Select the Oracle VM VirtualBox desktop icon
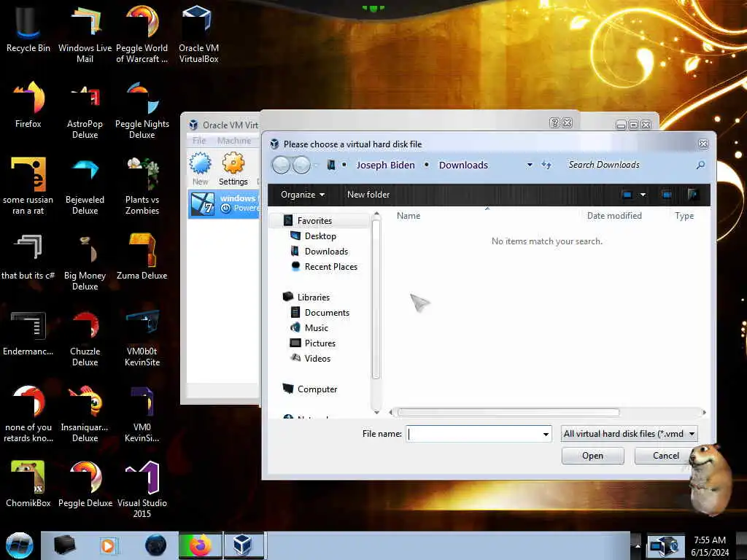Screen dimensions: 747x560 pyautogui.click(x=198, y=34)
